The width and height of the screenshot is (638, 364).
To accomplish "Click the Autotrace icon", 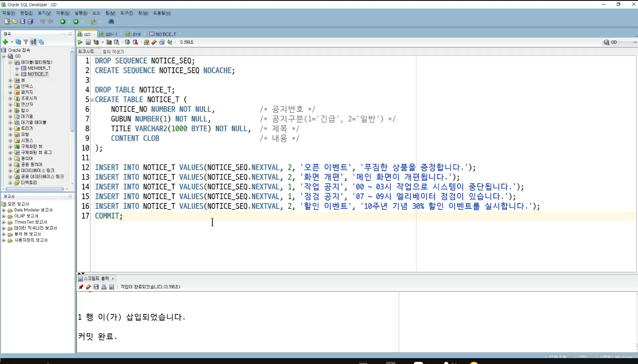I will pyautogui.click(x=109, y=42).
